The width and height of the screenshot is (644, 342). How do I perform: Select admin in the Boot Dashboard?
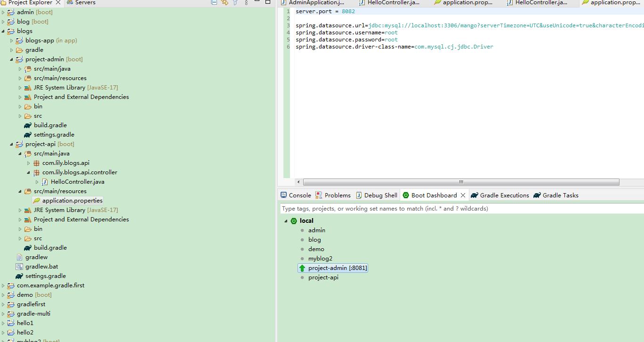pyautogui.click(x=317, y=230)
